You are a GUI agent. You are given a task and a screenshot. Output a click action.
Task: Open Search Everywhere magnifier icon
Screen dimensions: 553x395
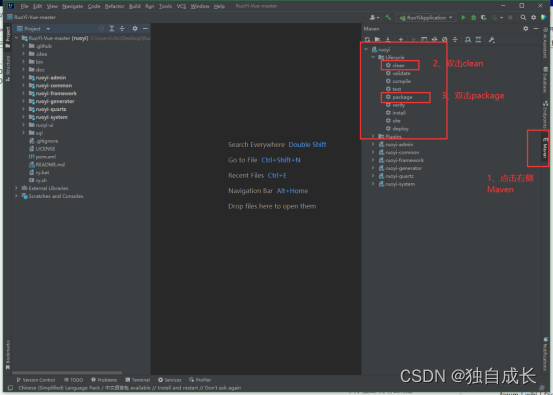coord(523,17)
